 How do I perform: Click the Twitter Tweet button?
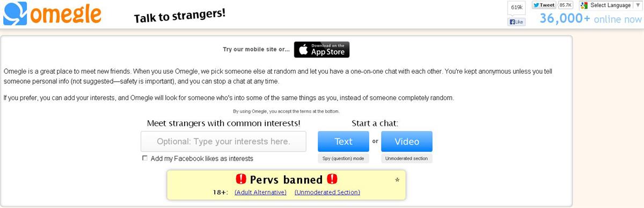tap(544, 5)
